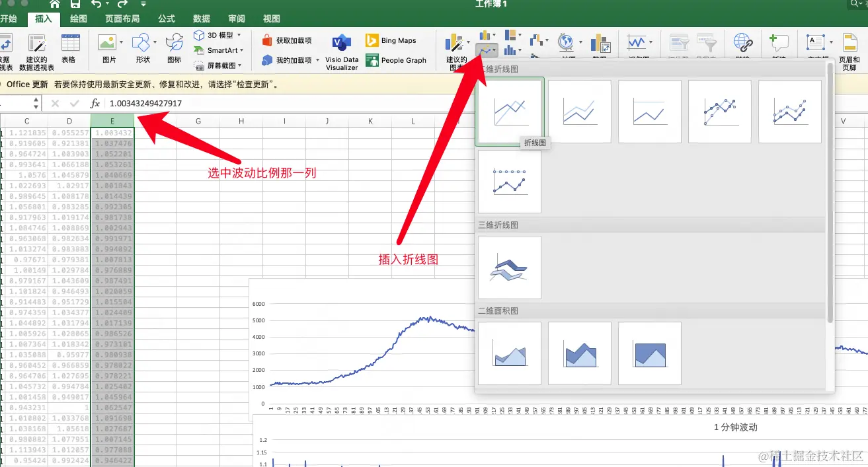868x467 pixels.
Task: Select the line with markers chart thumbnail
Action: tap(720, 111)
